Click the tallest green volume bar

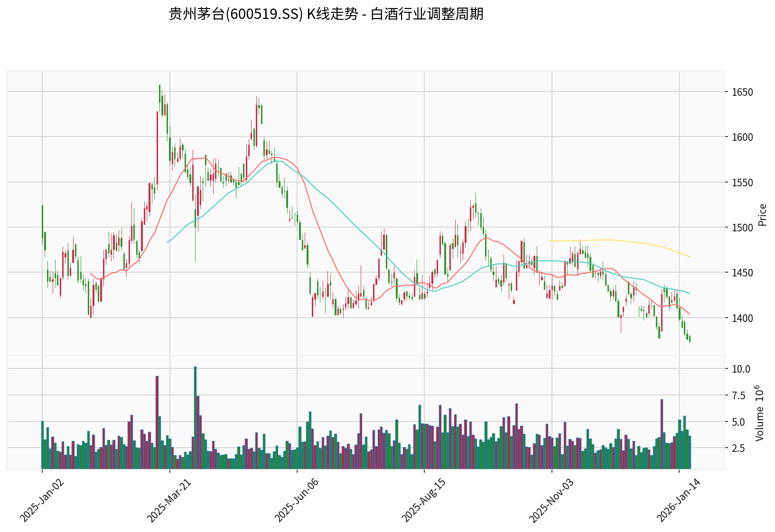click(x=195, y=417)
